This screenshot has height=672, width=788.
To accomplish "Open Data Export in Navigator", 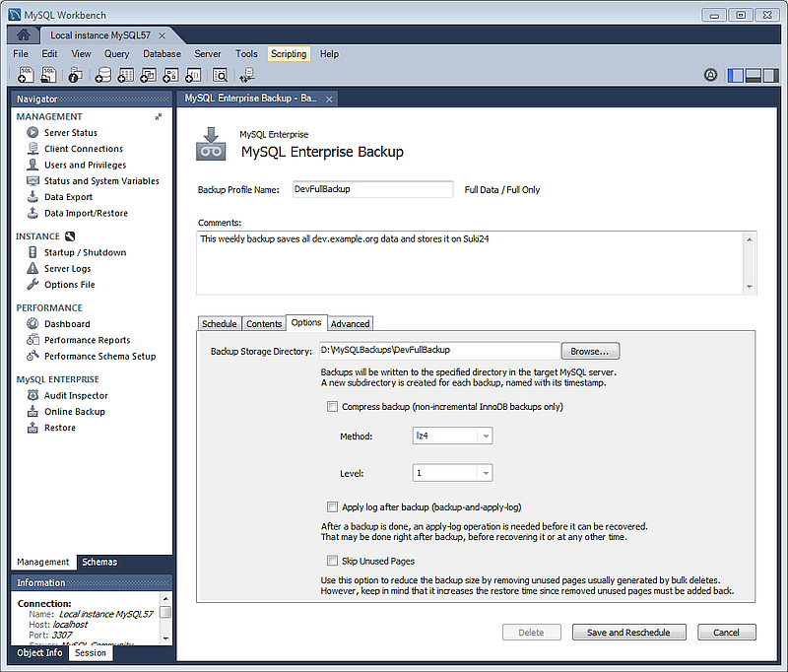I will point(68,197).
